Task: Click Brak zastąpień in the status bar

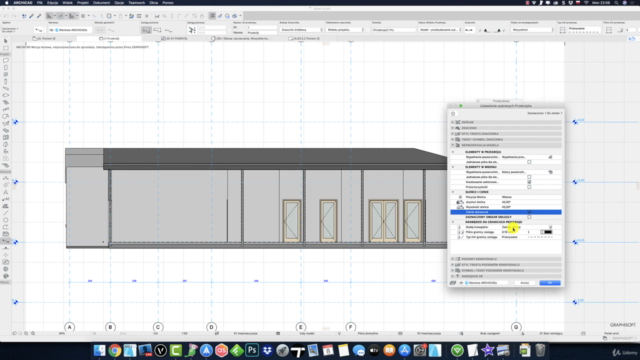Action: coord(490,333)
